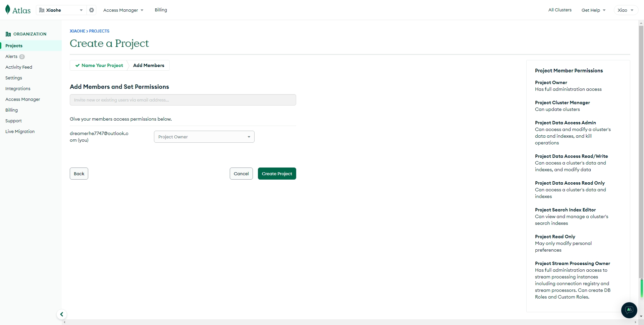Open organization settings gear icon
Viewport: 644px width, 325px height.
(x=92, y=10)
